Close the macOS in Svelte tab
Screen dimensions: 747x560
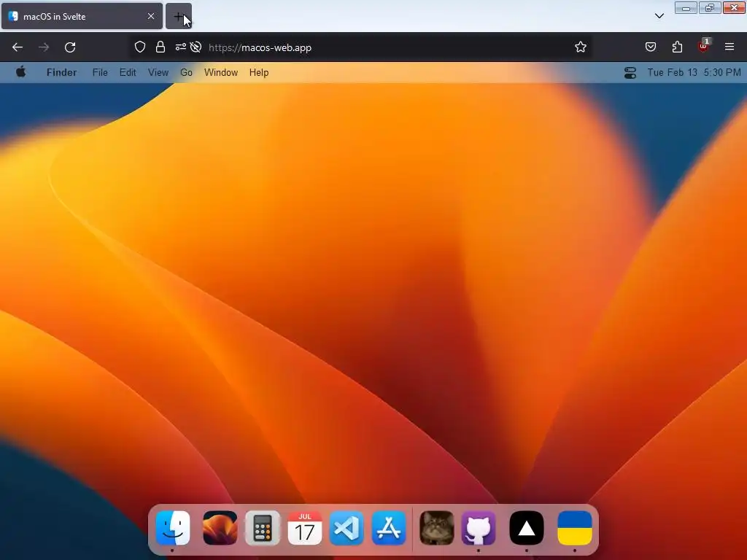tap(151, 16)
